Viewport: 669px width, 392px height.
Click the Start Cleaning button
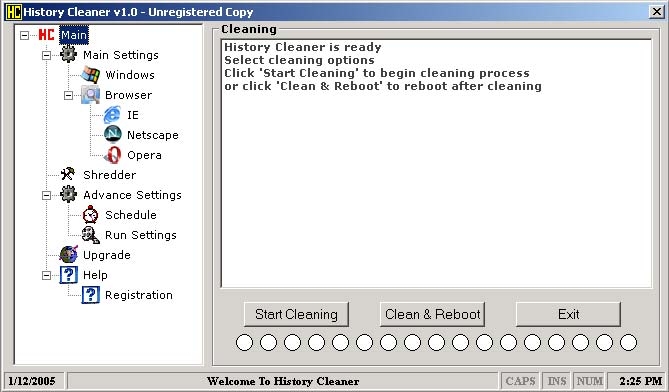pyautogui.click(x=296, y=314)
